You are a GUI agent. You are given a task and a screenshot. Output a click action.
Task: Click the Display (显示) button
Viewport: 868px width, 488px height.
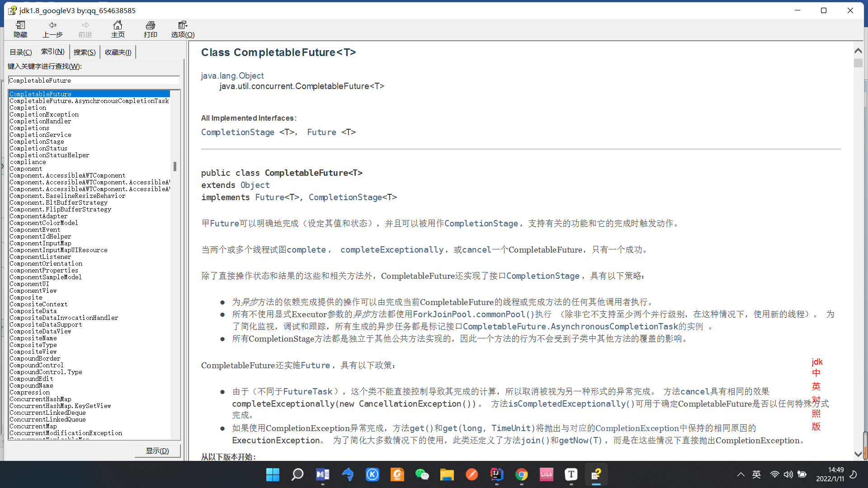pos(157,450)
